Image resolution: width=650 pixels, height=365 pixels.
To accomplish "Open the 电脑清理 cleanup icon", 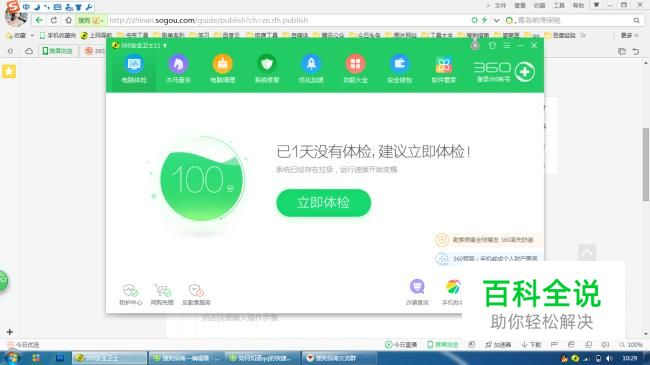I will click(223, 69).
